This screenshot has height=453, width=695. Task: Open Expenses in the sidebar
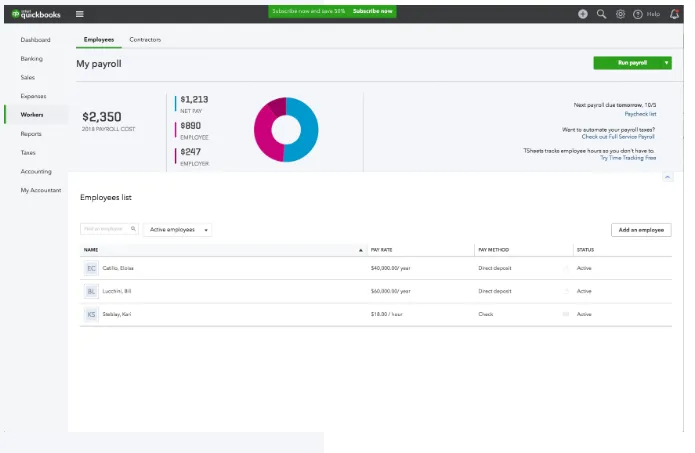click(x=33, y=96)
